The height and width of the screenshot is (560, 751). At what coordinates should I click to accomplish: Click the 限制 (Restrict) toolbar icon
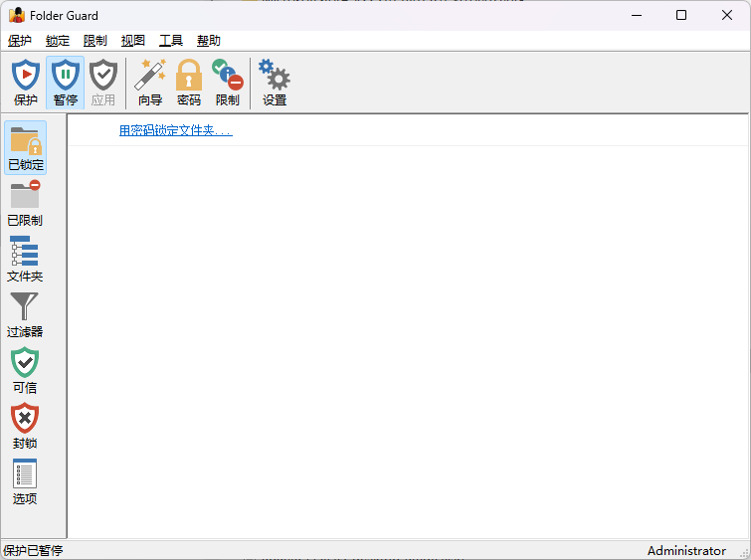(228, 83)
